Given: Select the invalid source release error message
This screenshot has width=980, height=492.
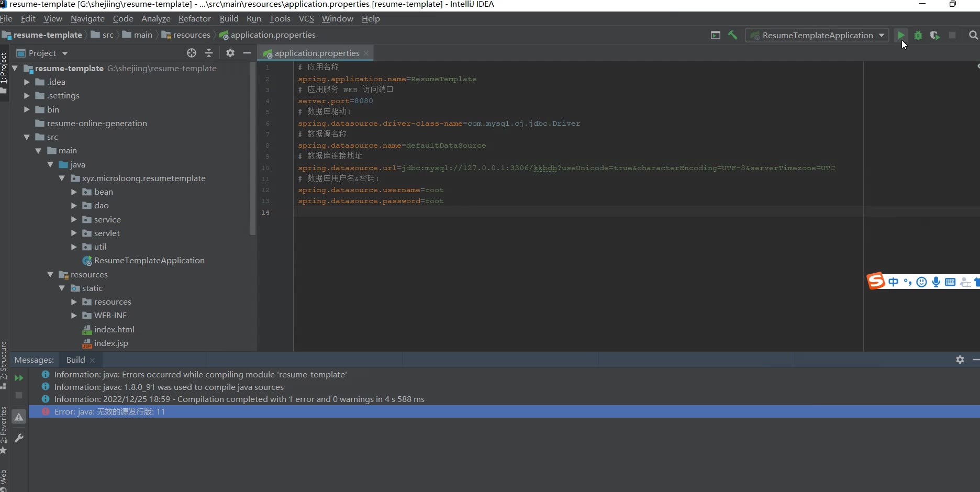Looking at the screenshot, I should click(x=109, y=412).
